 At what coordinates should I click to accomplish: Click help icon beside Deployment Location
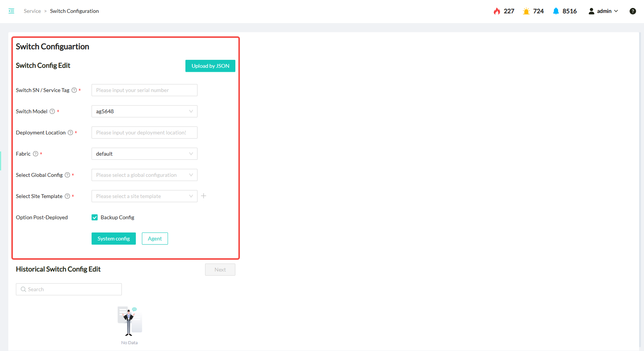[70, 133]
